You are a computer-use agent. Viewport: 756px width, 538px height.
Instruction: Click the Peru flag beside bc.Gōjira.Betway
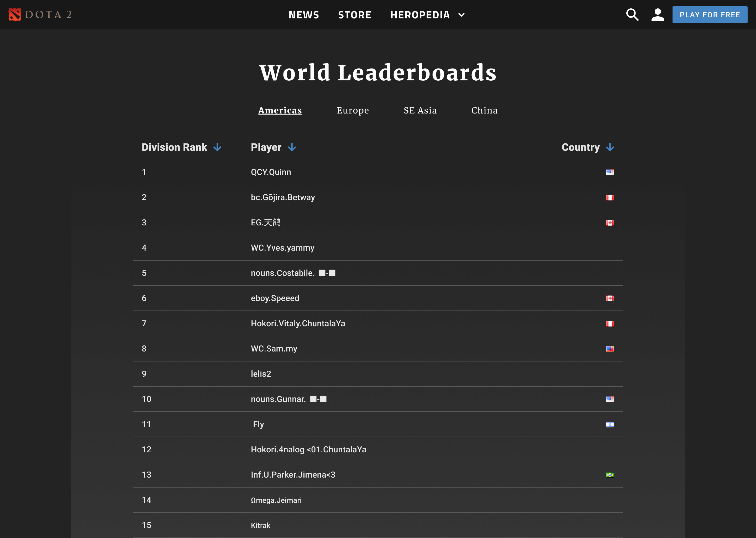(610, 198)
